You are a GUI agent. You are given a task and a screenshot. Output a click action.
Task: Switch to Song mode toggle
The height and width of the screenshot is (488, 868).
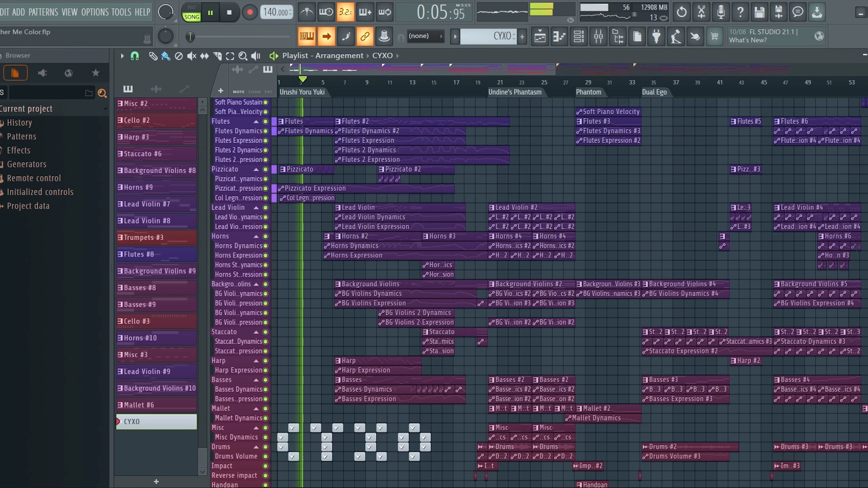click(x=191, y=17)
